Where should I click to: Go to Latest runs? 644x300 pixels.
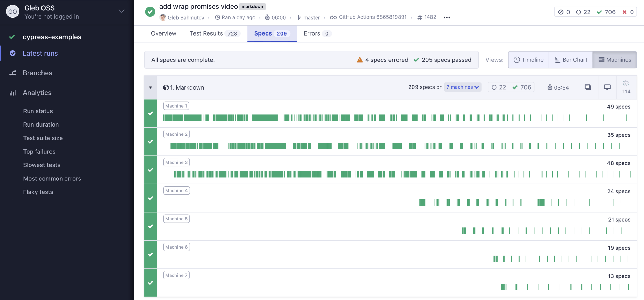pos(40,53)
